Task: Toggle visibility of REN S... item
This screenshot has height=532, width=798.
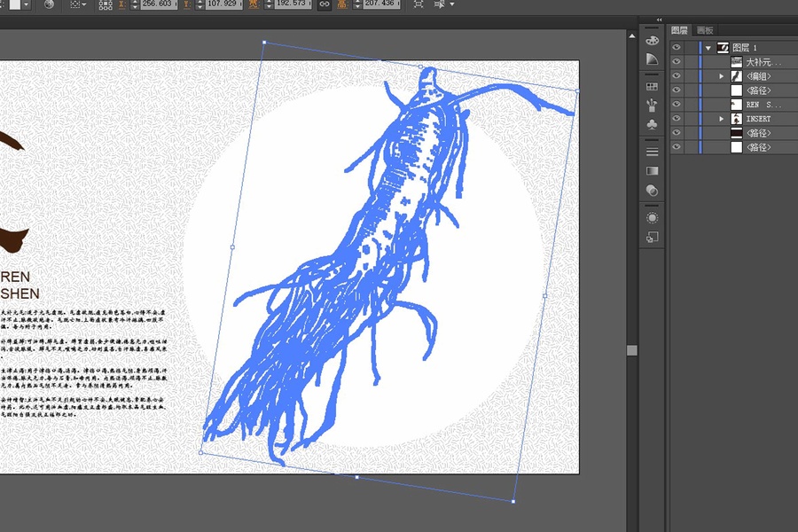Action: tap(676, 105)
